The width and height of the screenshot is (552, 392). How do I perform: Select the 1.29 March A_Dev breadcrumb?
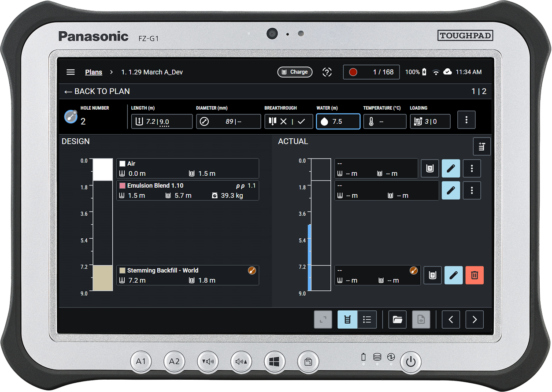pyautogui.click(x=152, y=72)
